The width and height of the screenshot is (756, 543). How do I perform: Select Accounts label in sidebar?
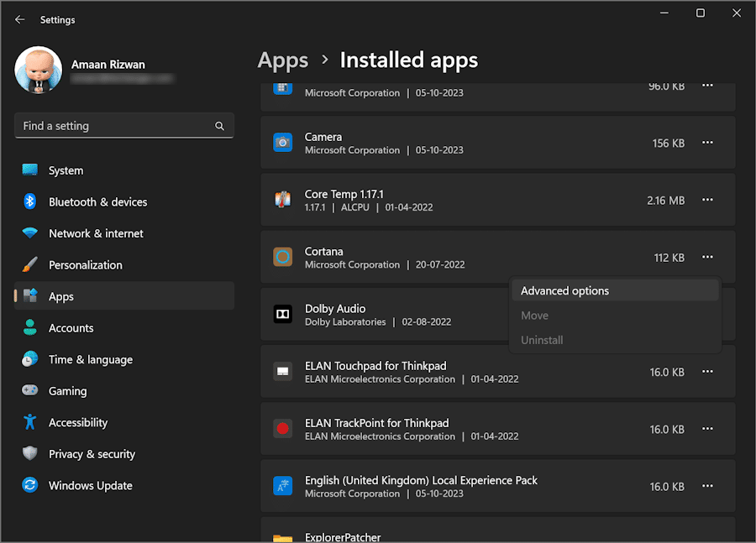point(71,328)
